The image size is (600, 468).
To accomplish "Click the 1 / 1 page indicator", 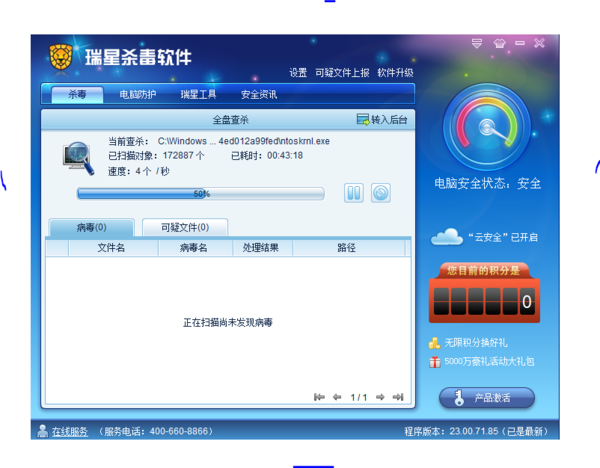I will 359,398.
